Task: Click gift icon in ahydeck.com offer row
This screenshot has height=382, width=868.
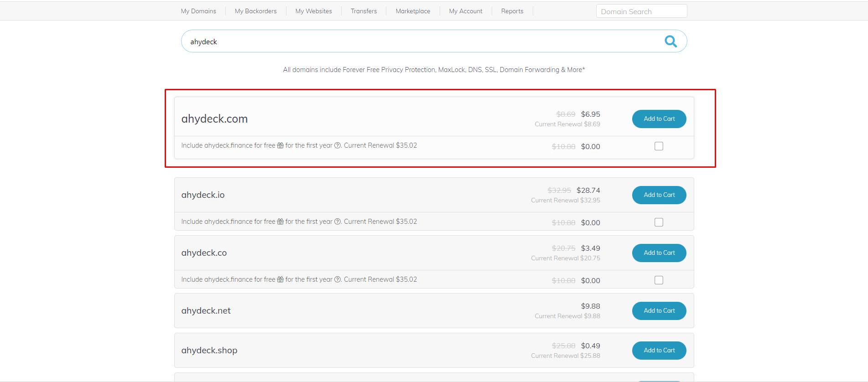Action: pos(280,145)
